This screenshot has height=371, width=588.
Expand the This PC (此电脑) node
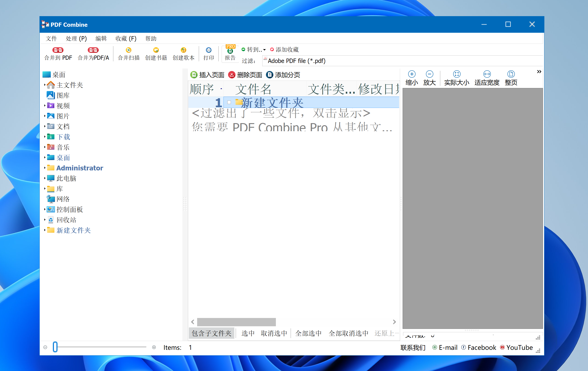click(x=45, y=178)
